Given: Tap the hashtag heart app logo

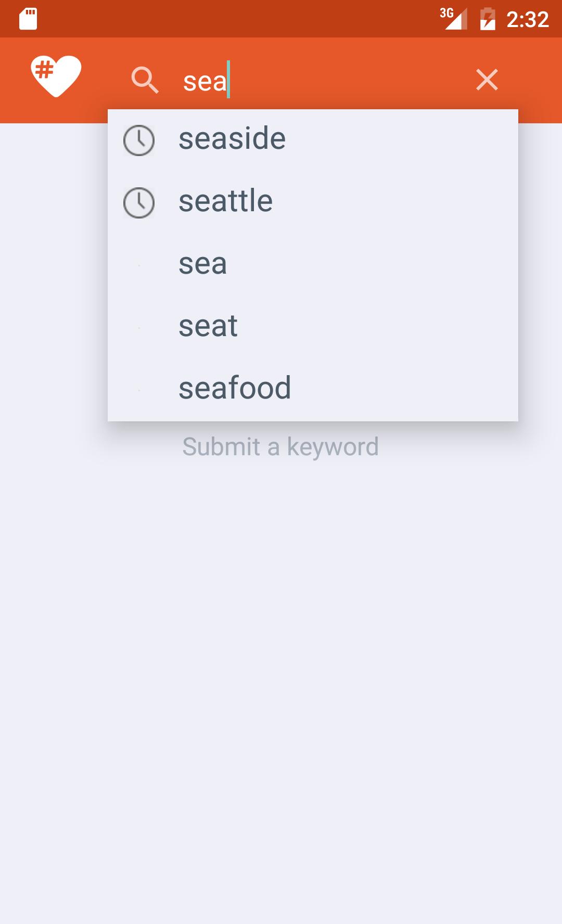Looking at the screenshot, I should point(56,76).
